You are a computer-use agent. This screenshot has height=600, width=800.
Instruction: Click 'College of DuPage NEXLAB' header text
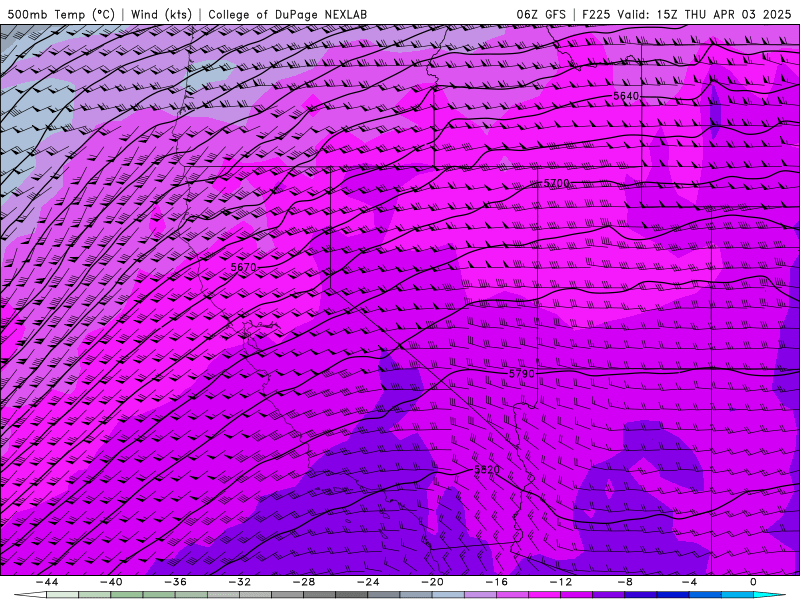coord(288,14)
